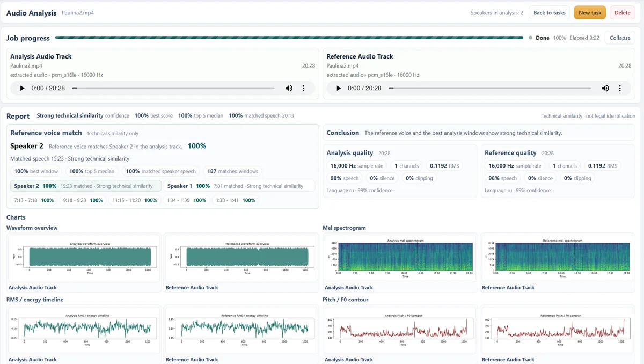Open Analysis waveform overview chart

(x=84, y=258)
